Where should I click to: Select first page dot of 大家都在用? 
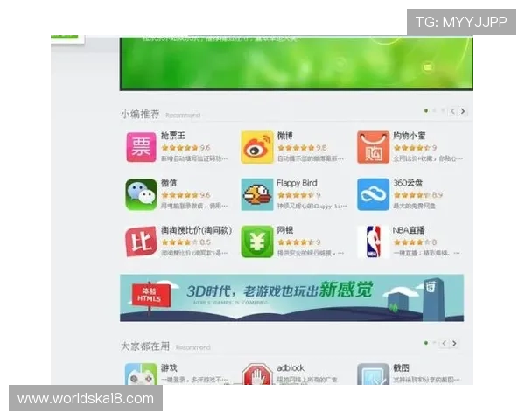point(426,343)
